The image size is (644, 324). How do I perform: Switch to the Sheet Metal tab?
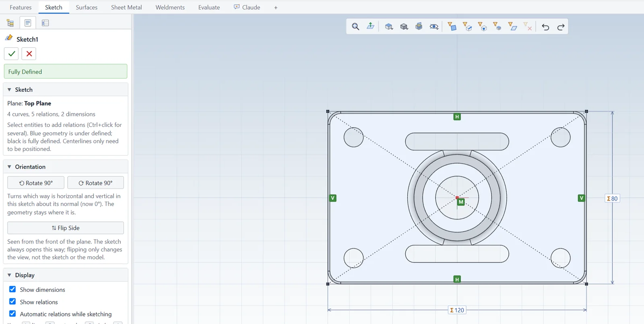click(126, 7)
